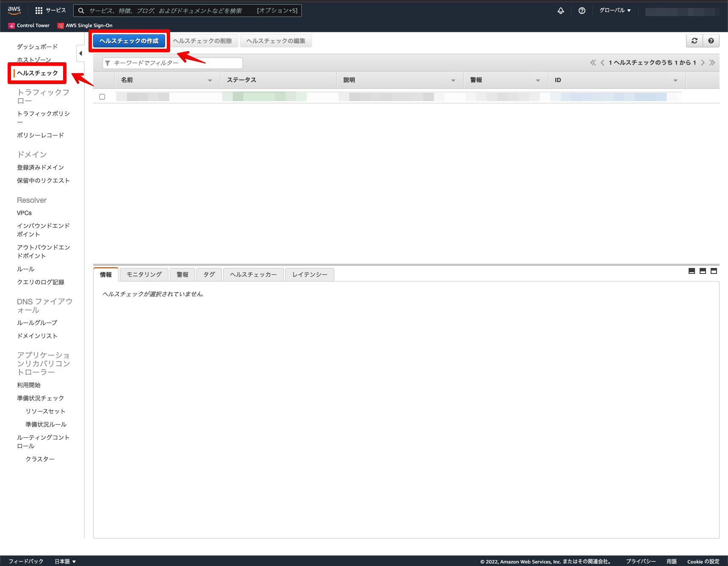This screenshot has width=728, height=566.
Task: Open the 名前 column dropdown arrow
Action: (x=210, y=80)
